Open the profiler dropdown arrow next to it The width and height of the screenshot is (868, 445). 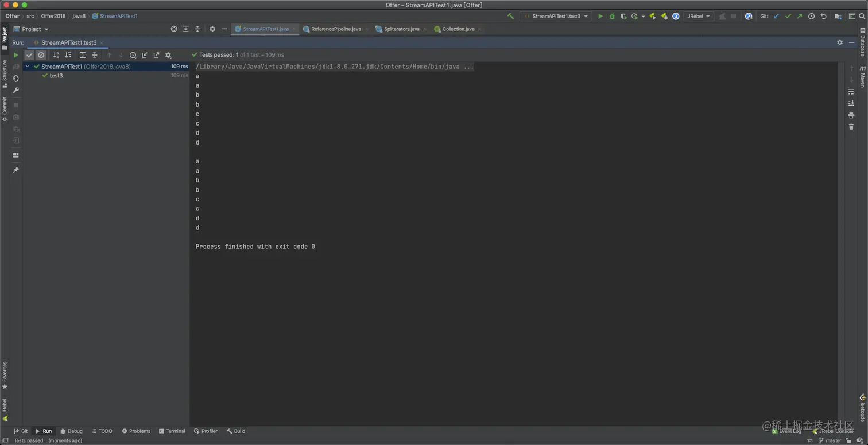pos(643,16)
